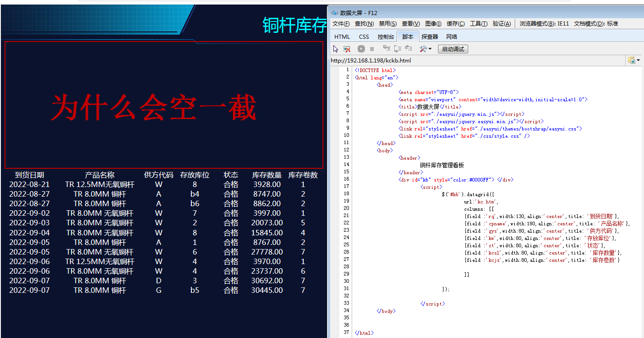Click the Break All pause icon
Viewport: 644px width, 338px height.
tap(372, 49)
